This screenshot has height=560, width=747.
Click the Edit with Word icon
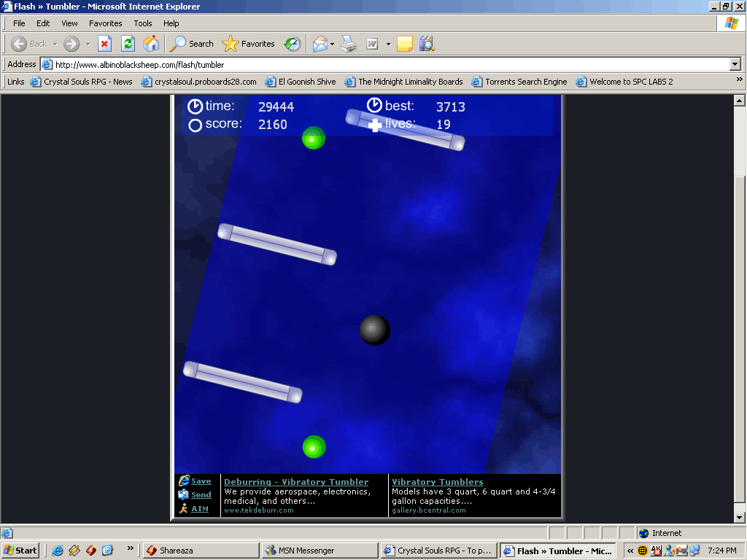372,44
